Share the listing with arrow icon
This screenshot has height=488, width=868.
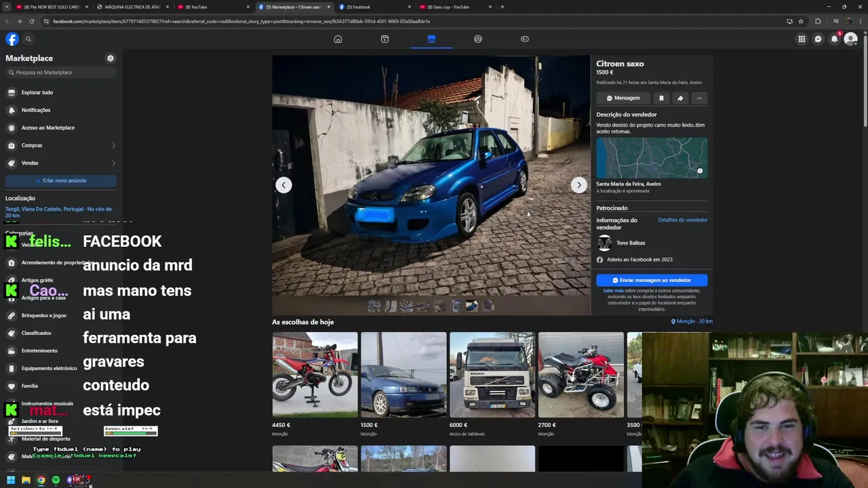680,98
